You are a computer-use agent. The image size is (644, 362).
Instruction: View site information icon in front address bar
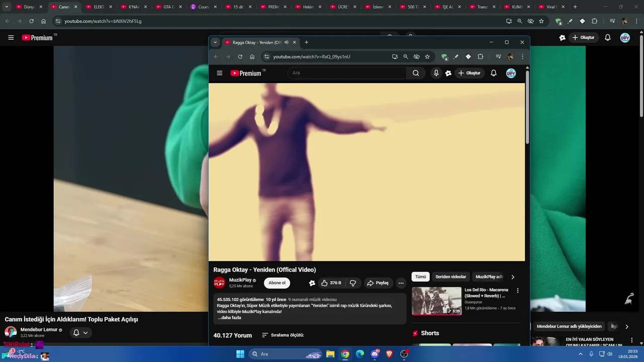(x=266, y=57)
